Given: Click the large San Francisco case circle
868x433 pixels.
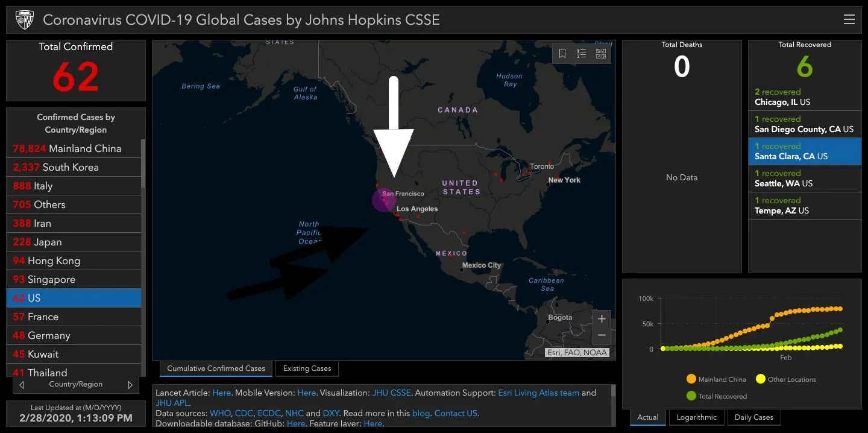Looking at the screenshot, I should click(x=383, y=200).
